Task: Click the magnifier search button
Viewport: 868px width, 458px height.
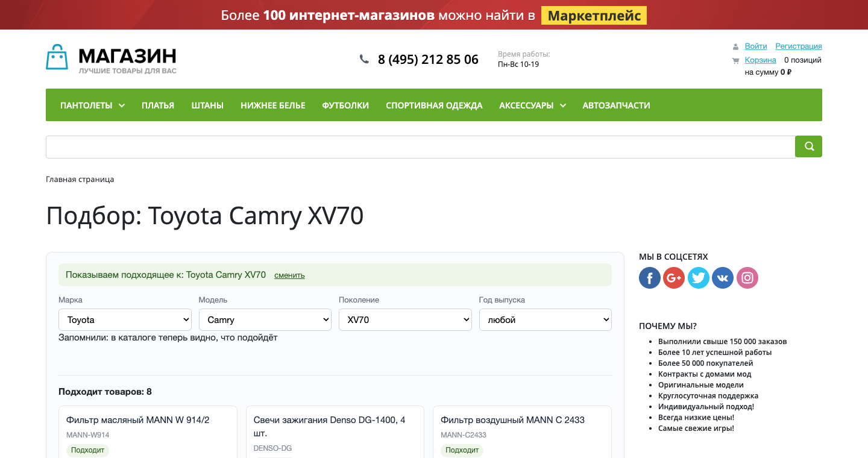Action: (x=808, y=146)
